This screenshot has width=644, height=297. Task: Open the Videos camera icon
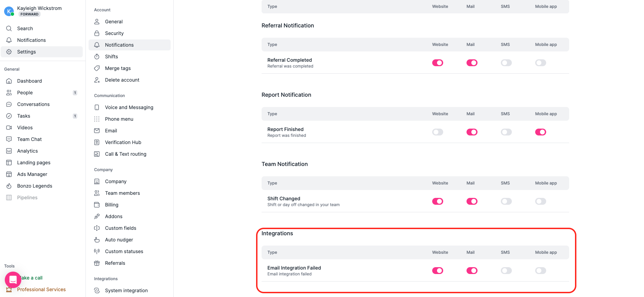click(x=9, y=128)
